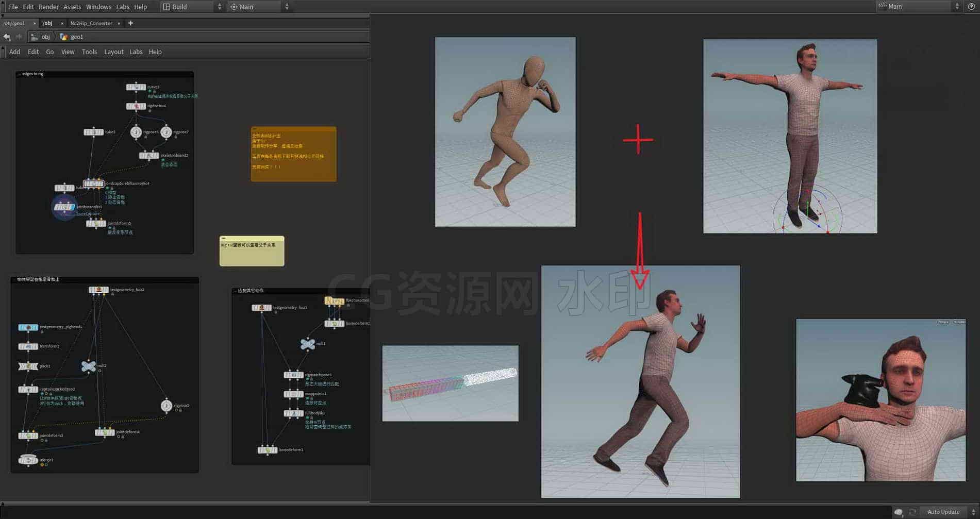Open the network editor Add menu

pyautogui.click(x=15, y=52)
